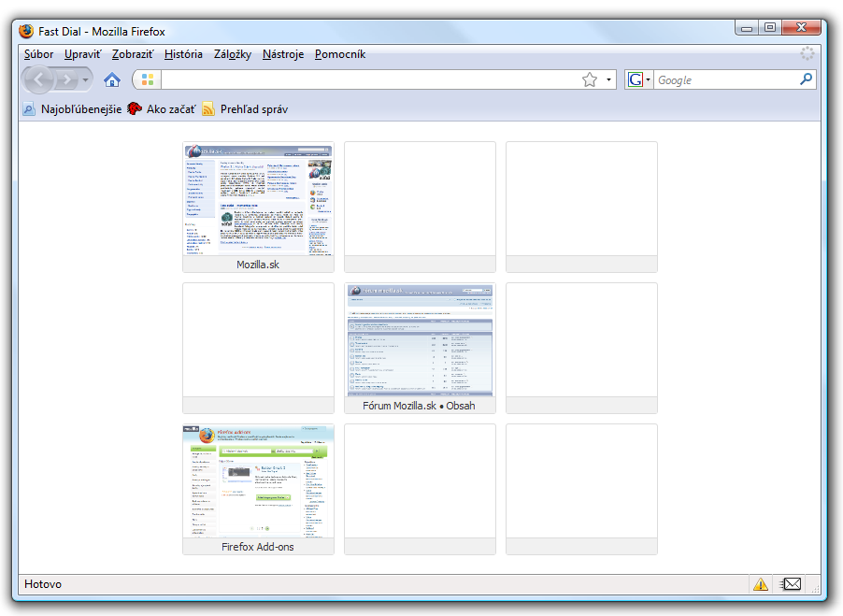Click the Firefox logo in the title bar

pos(26,31)
